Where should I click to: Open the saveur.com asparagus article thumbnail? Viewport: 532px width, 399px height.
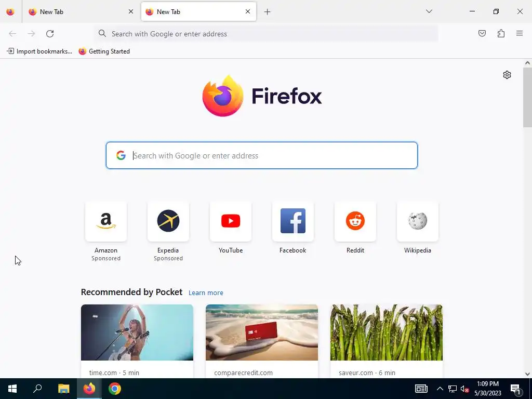[x=387, y=332]
